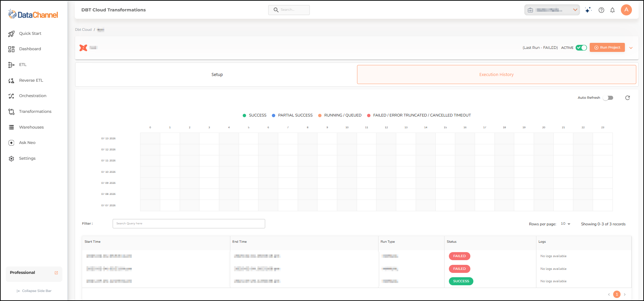The image size is (644, 301).
Task: Click the Ask Neo icon
Action: pos(11,143)
